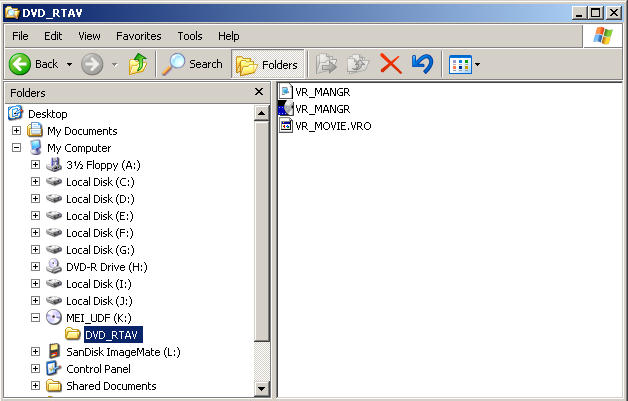Viewport: 628px width, 401px height.
Task: Click the green Back arrow button
Action: click(x=20, y=64)
